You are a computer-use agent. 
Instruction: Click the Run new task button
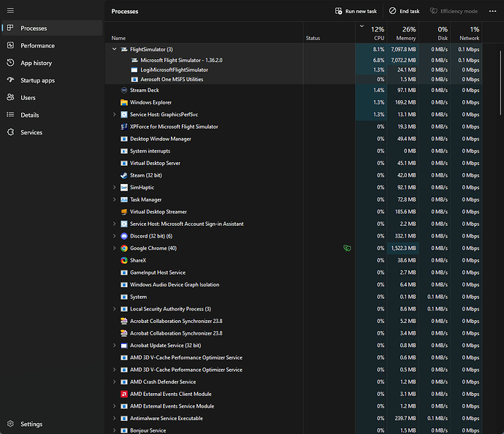tap(356, 11)
